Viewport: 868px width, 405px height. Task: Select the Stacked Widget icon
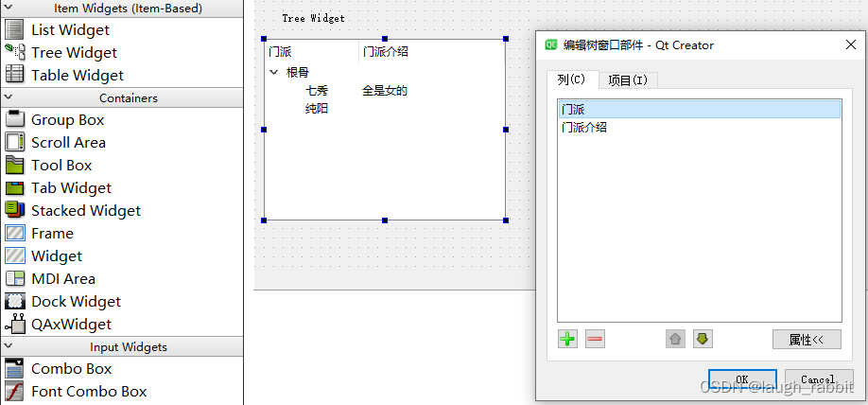pyautogui.click(x=14, y=210)
